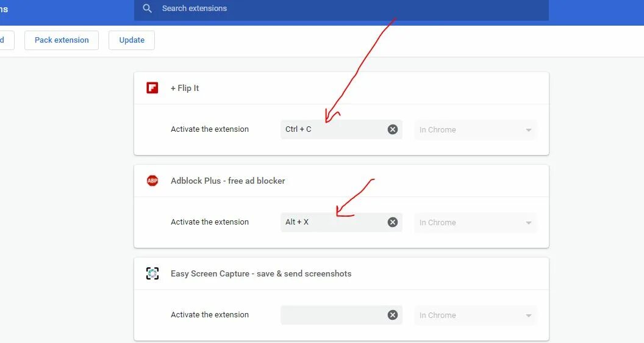Select 'Adblock Plus - free ad blocker' title
The width and height of the screenshot is (644, 343).
click(x=228, y=181)
